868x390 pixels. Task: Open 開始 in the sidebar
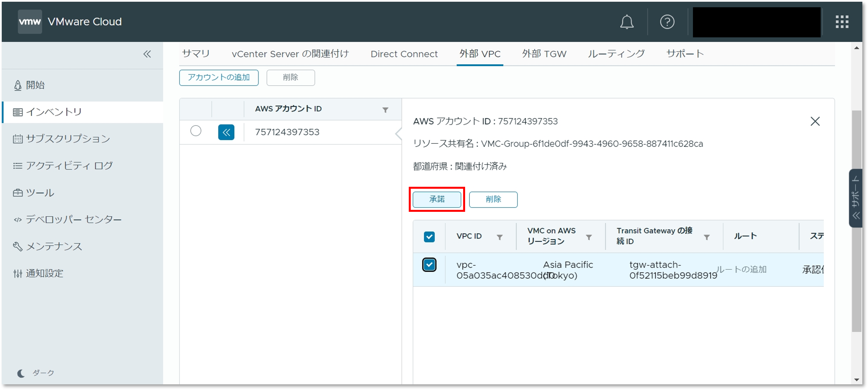[35, 85]
